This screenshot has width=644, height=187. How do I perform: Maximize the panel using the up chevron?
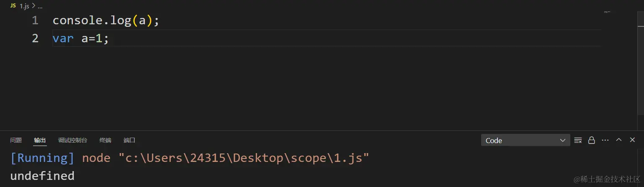(x=618, y=140)
